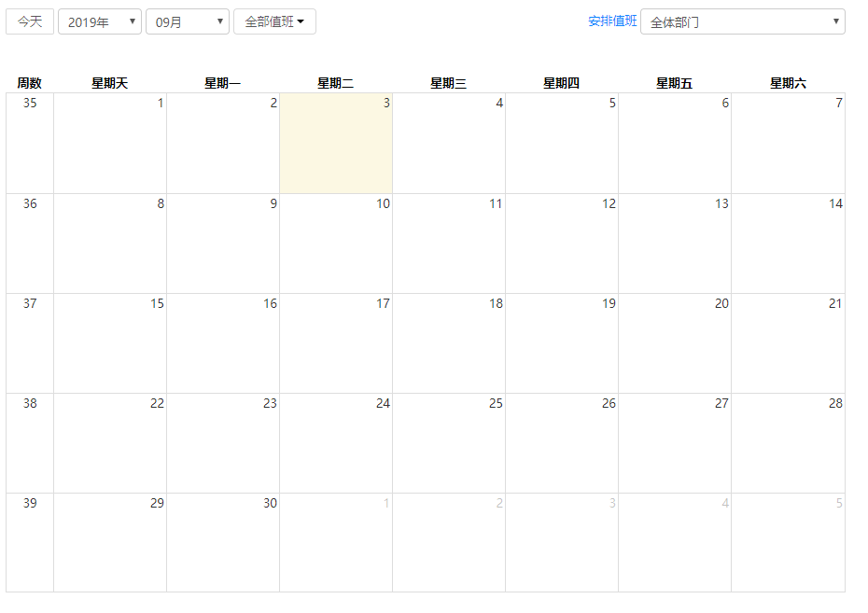Select the greyed-out October 5 cell
Viewport: 868px width, 613px height.
[x=788, y=543]
